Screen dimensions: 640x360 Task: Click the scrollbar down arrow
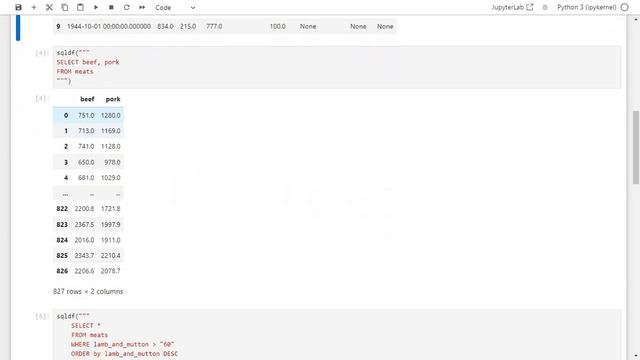click(636, 356)
